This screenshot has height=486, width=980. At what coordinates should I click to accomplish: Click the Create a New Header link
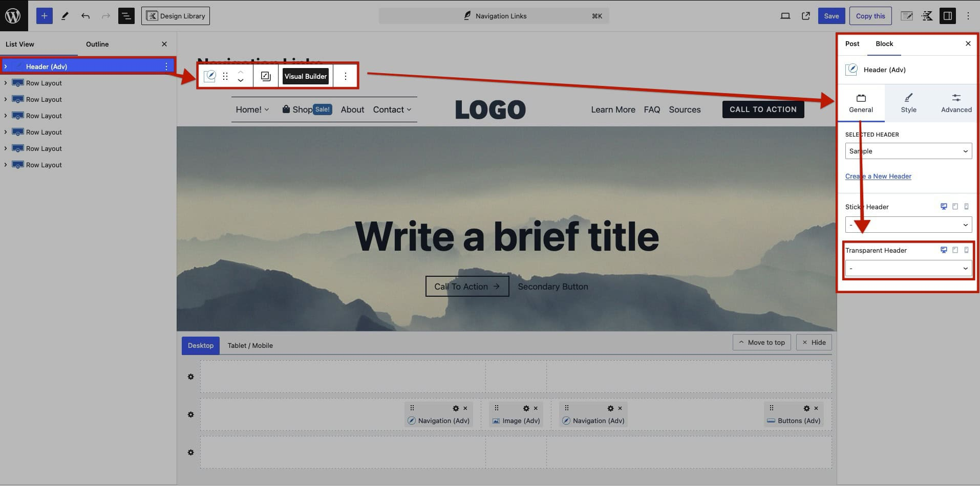point(878,176)
